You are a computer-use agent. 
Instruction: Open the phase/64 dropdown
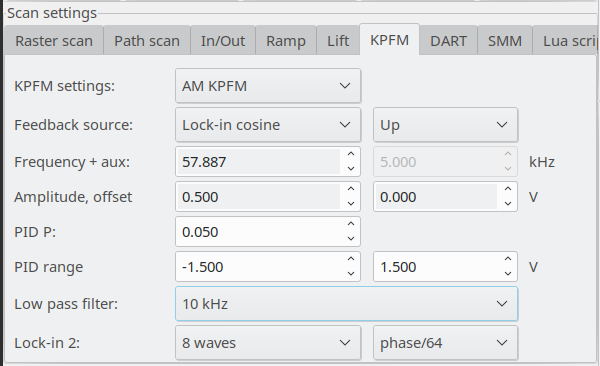[x=445, y=343]
